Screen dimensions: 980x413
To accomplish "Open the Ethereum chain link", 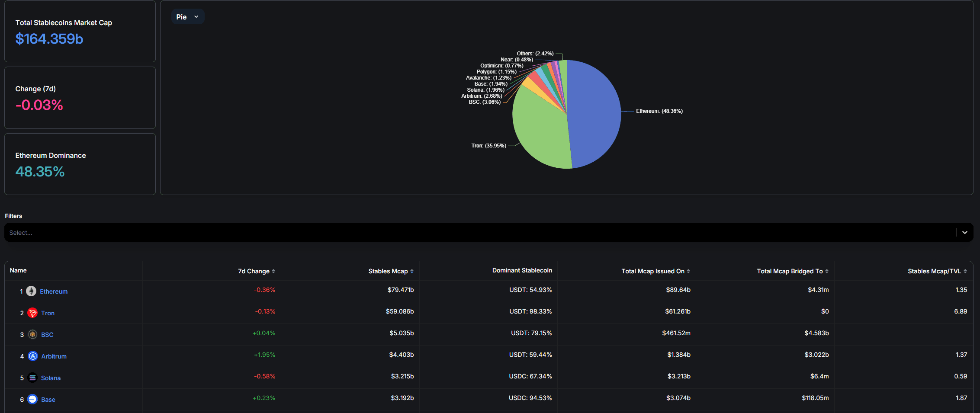I will (54, 291).
